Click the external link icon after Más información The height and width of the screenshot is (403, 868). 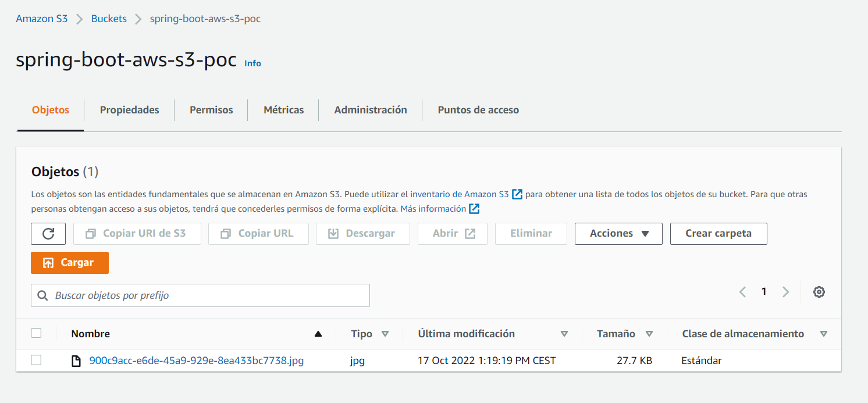(475, 209)
